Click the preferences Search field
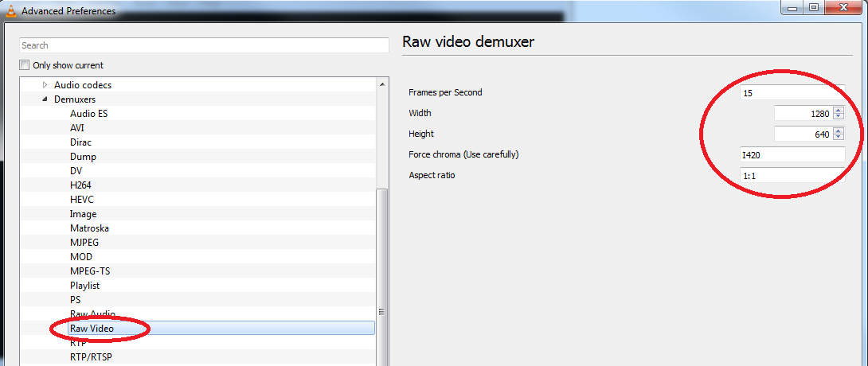Image resolution: width=868 pixels, height=366 pixels. point(205,45)
